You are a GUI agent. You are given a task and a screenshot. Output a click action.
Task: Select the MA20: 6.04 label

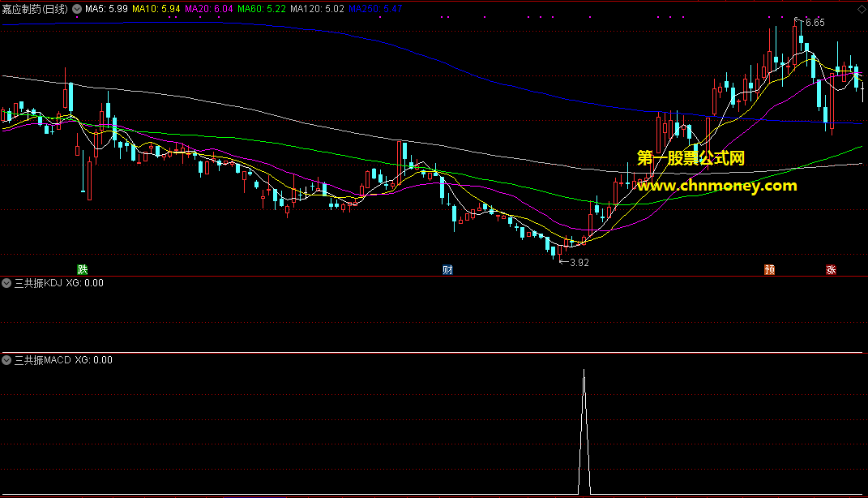pos(209,9)
